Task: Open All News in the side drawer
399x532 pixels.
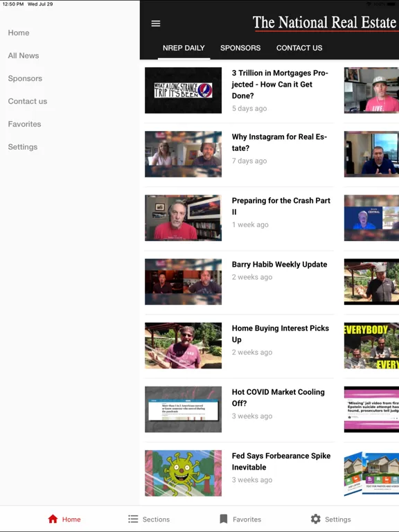Action: (24, 55)
